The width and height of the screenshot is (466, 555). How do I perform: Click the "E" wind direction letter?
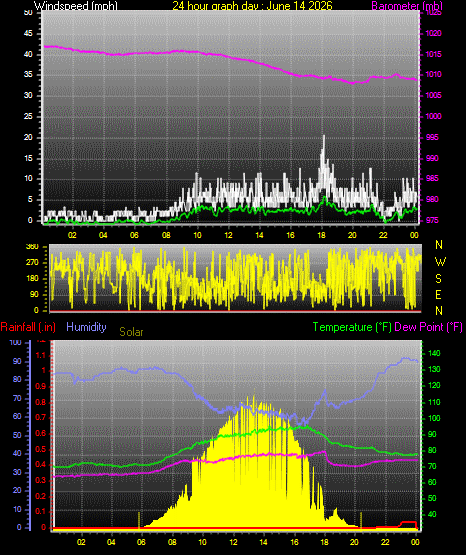pyautogui.click(x=438, y=294)
